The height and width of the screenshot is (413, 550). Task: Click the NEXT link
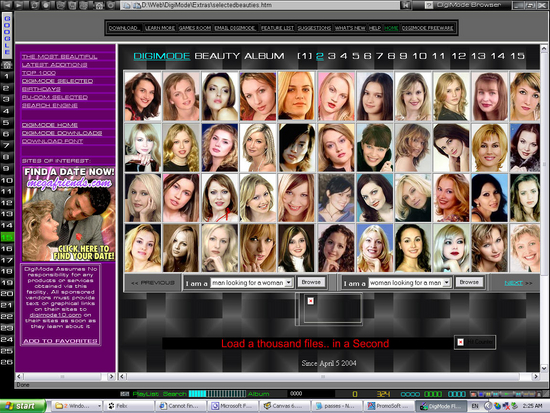click(x=514, y=283)
